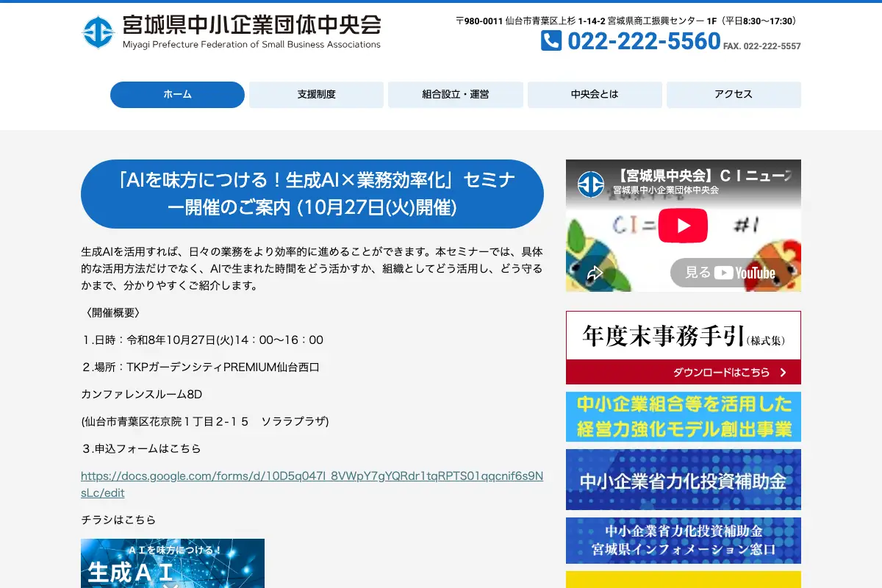Screen dimensions: 882x588
Task: Open the 支援制度 menu item
Action: [316, 95]
